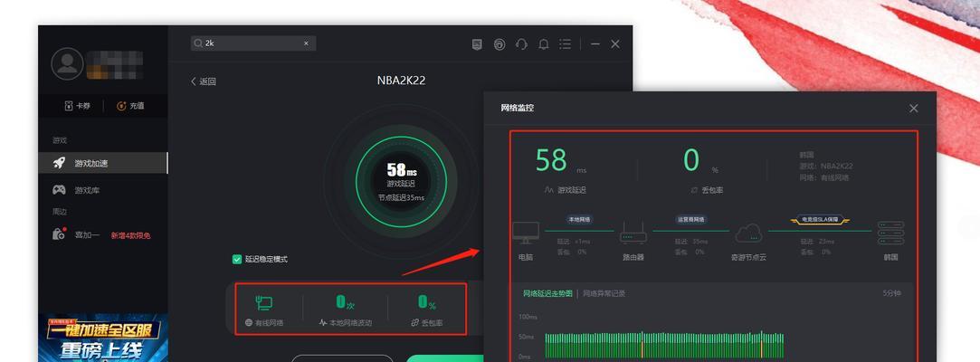Click the search magnifier icon

point(198,43)
